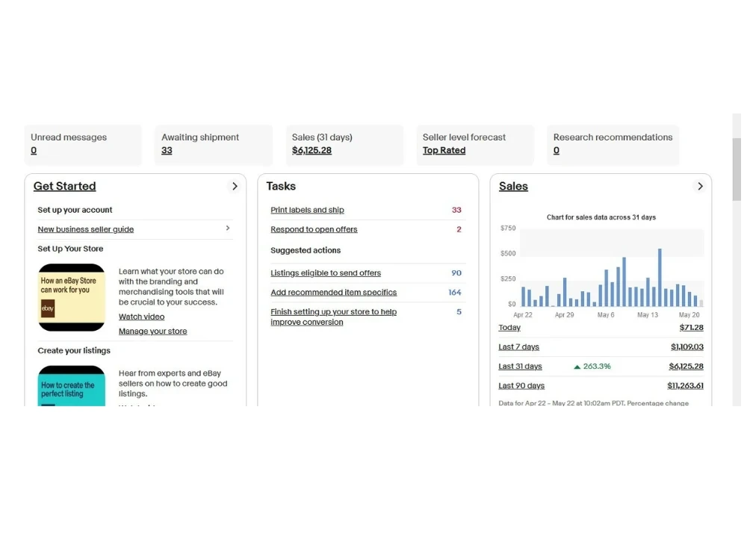
Task: Open New business seller guide chevron arrow
Action: (x=228, y=228)
